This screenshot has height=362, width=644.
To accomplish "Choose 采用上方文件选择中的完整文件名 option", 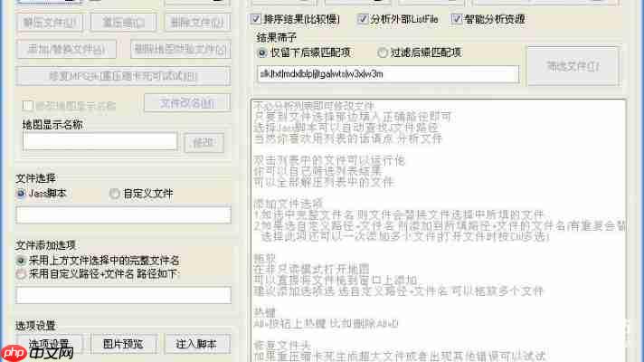I will click(21, 261).
